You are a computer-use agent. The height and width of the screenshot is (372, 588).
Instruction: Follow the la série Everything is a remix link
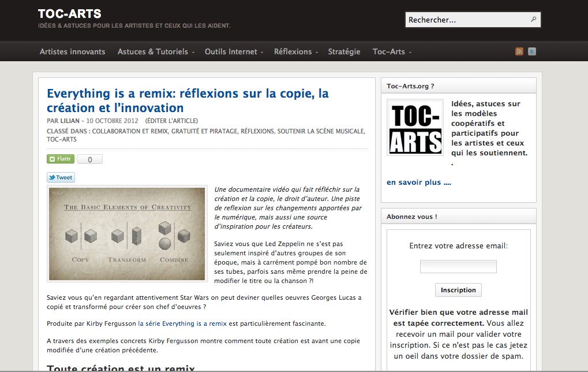(182, 323)
